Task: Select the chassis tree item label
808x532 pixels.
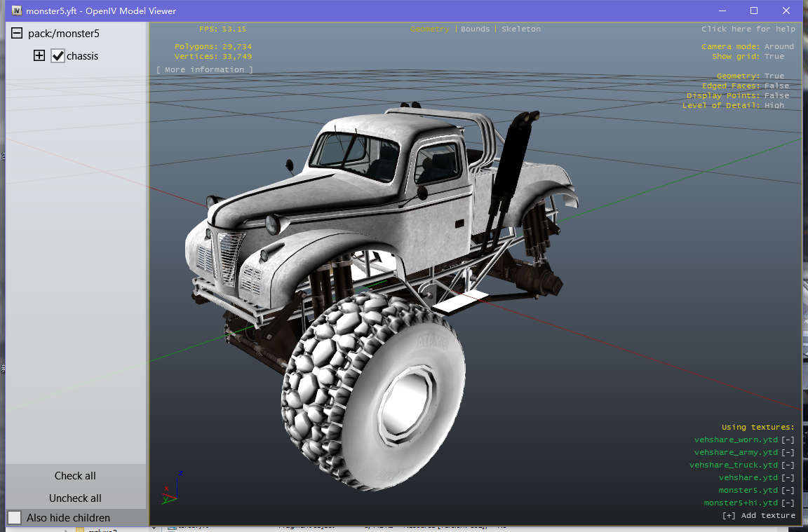Action: [83, 56]
